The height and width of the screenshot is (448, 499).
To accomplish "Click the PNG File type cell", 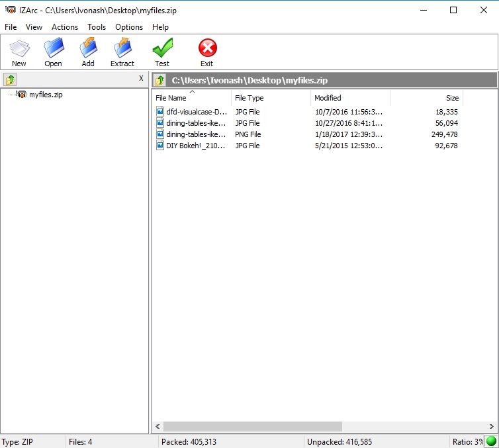I will (x=248, y=134).
